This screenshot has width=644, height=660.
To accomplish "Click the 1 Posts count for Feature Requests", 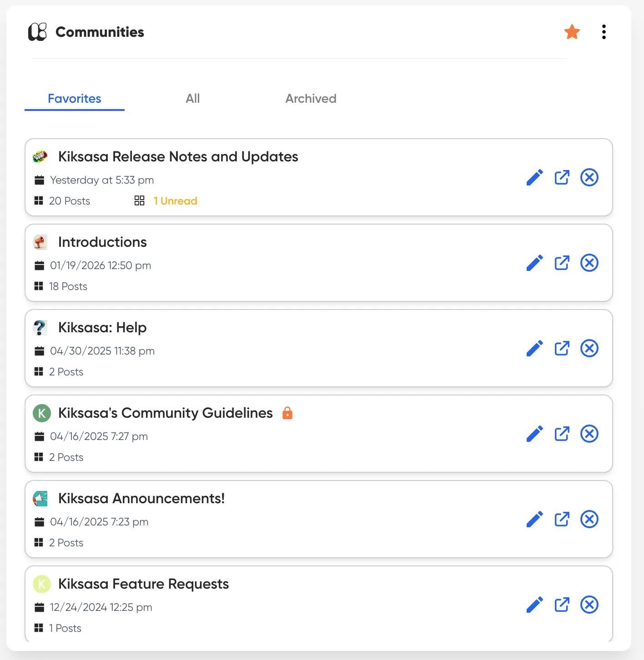I will (65, 628).
